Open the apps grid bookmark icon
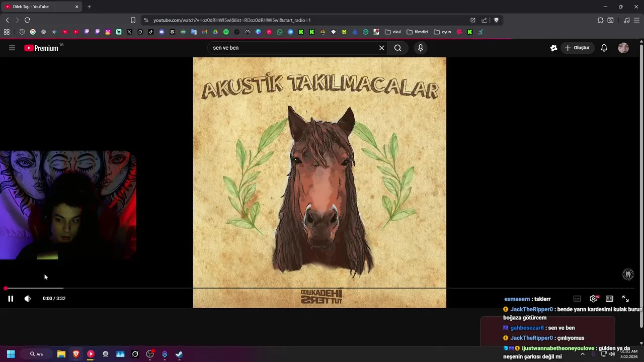The image size is (644, 362). 7,32
